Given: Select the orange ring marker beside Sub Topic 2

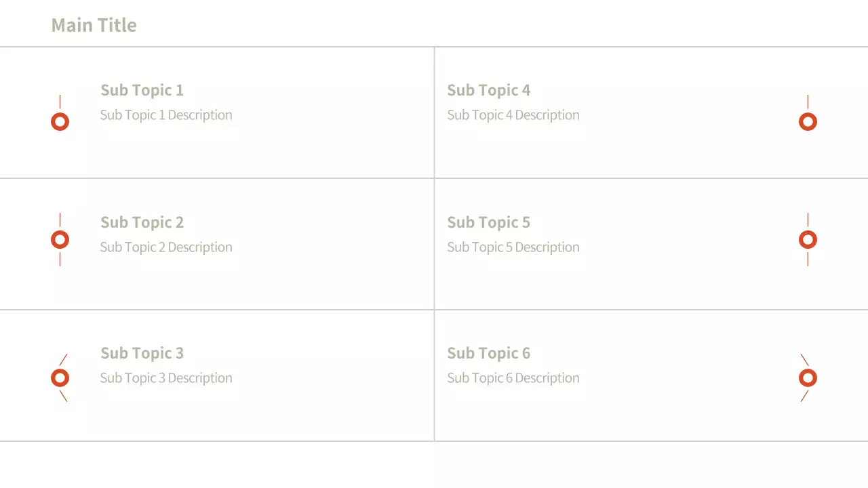Looking at the screenshot, I should pyautogui.click(x=60, y=240).
